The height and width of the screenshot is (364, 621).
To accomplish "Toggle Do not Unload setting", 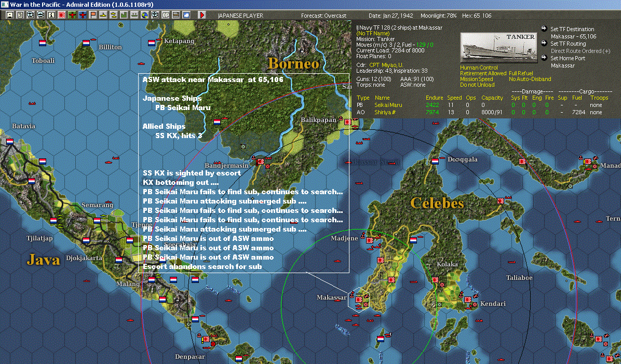I will click(477, 85).
